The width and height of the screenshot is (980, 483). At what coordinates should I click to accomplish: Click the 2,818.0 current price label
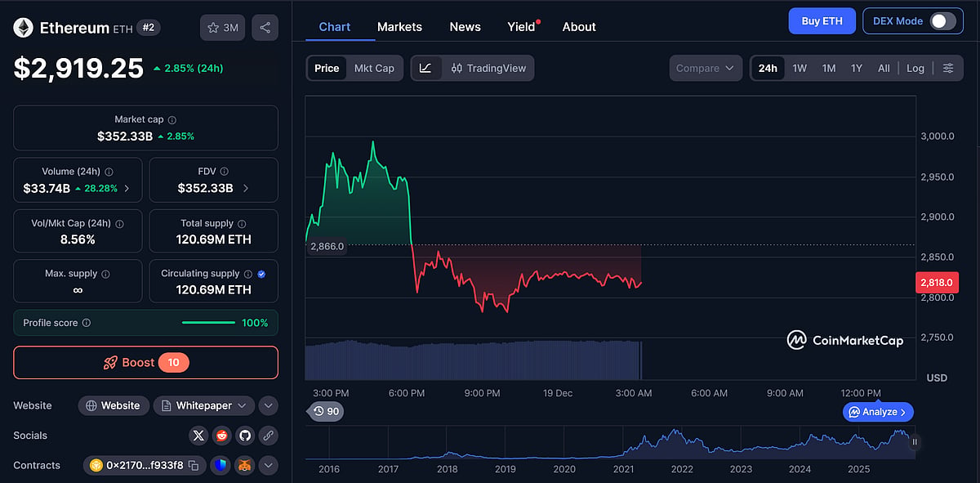(938, 283)
